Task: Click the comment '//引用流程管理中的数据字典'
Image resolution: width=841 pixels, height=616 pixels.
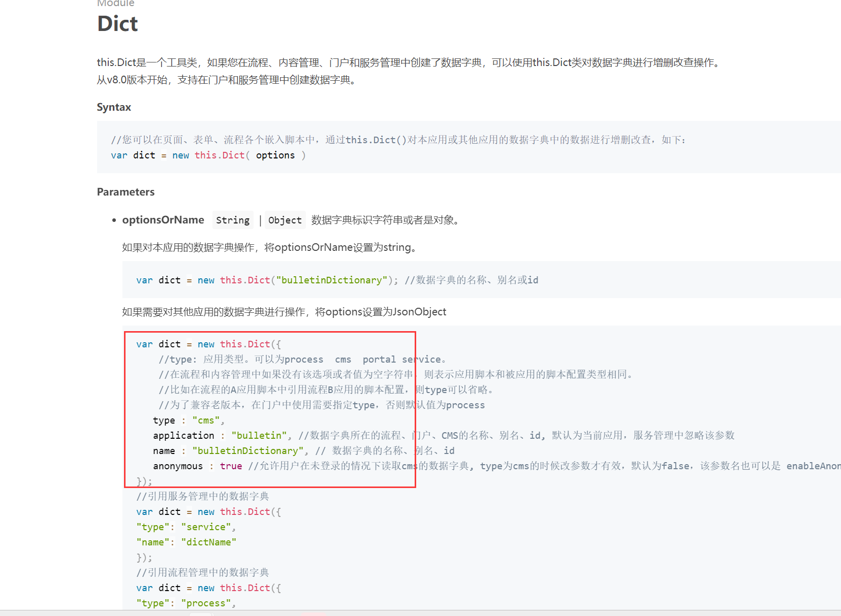Action: tap(203, 573)
